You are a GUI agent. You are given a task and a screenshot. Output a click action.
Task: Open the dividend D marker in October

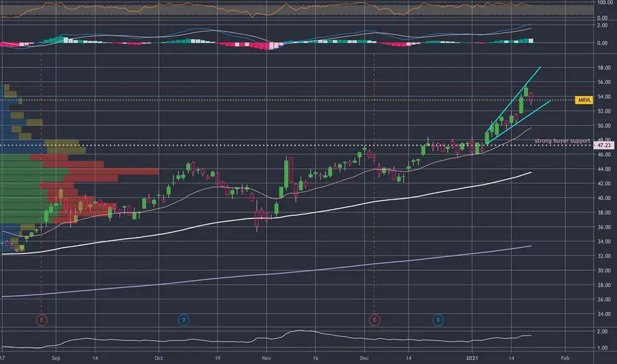(x=183, y=320)
